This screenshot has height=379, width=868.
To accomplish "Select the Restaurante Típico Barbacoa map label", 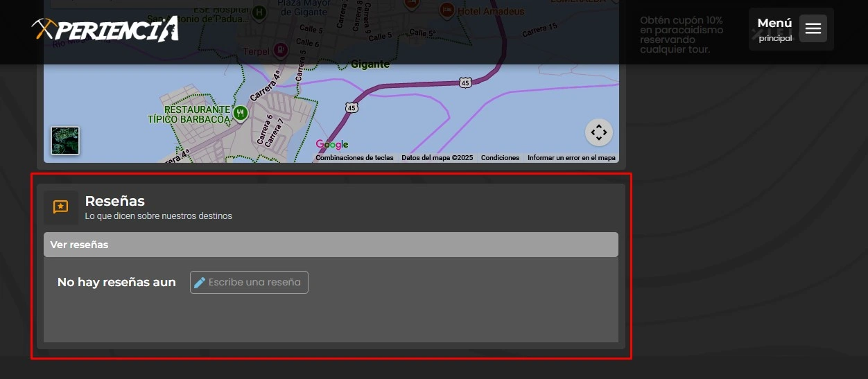I will coord(189,115).
